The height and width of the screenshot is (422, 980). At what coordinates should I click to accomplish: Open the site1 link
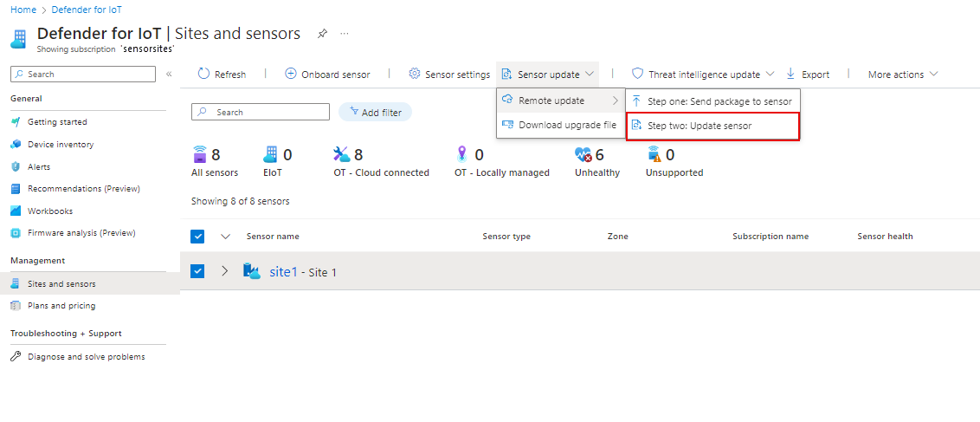point(283,272)
